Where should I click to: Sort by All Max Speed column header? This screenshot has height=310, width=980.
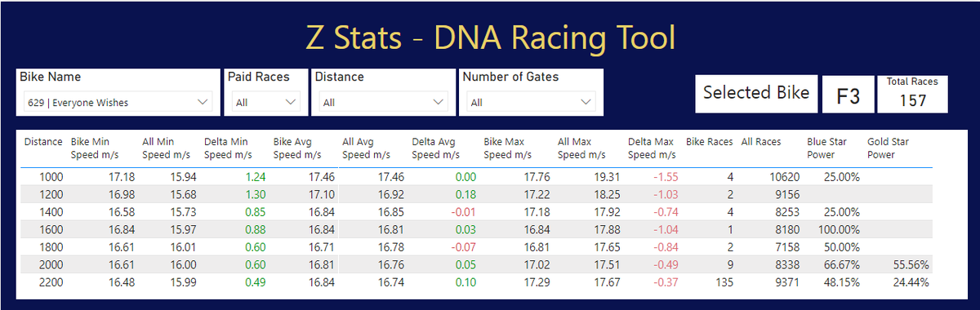click(x=581, y=148)
